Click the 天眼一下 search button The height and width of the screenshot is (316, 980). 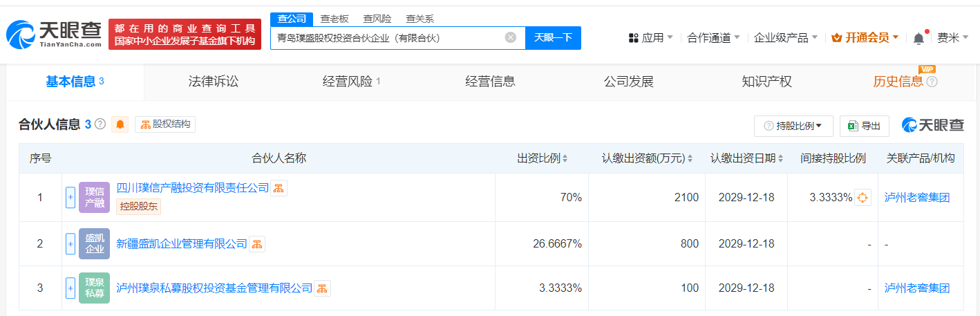click(x=553, y=37)
